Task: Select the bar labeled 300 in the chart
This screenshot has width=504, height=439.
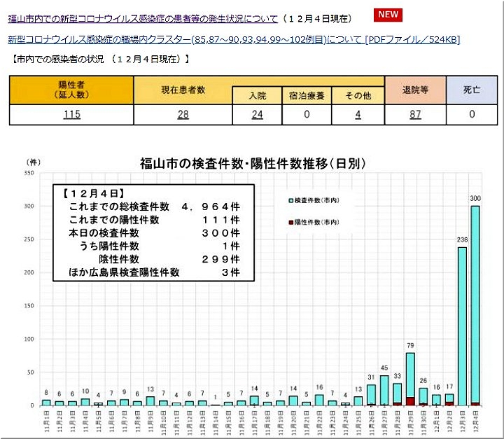Action: [475, 305]
